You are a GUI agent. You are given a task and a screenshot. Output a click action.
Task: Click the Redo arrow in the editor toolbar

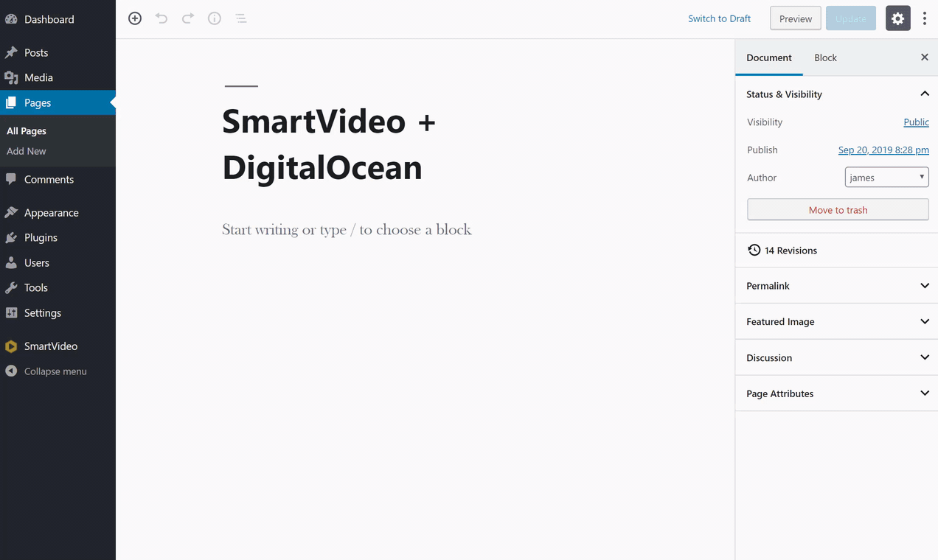coord(188,18)
